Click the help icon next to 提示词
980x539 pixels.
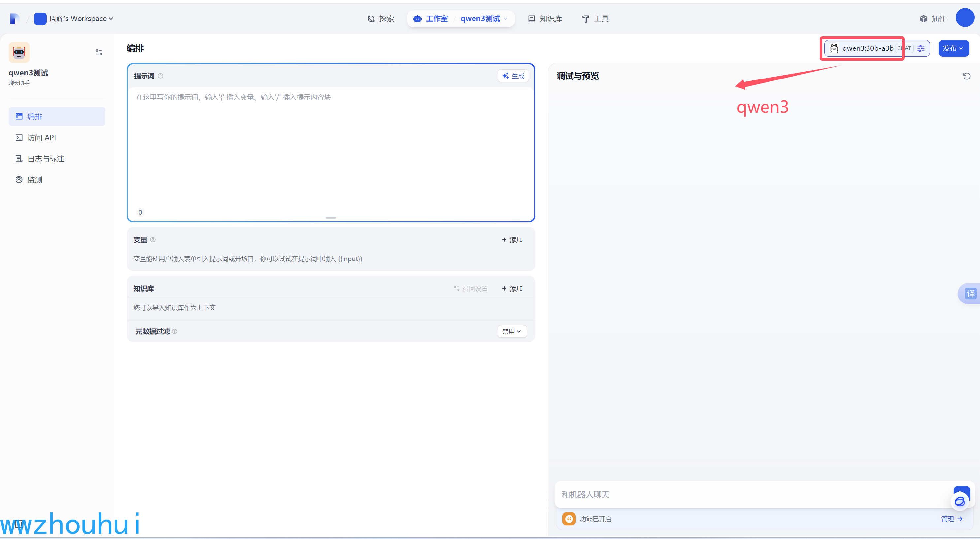(161, 76)
